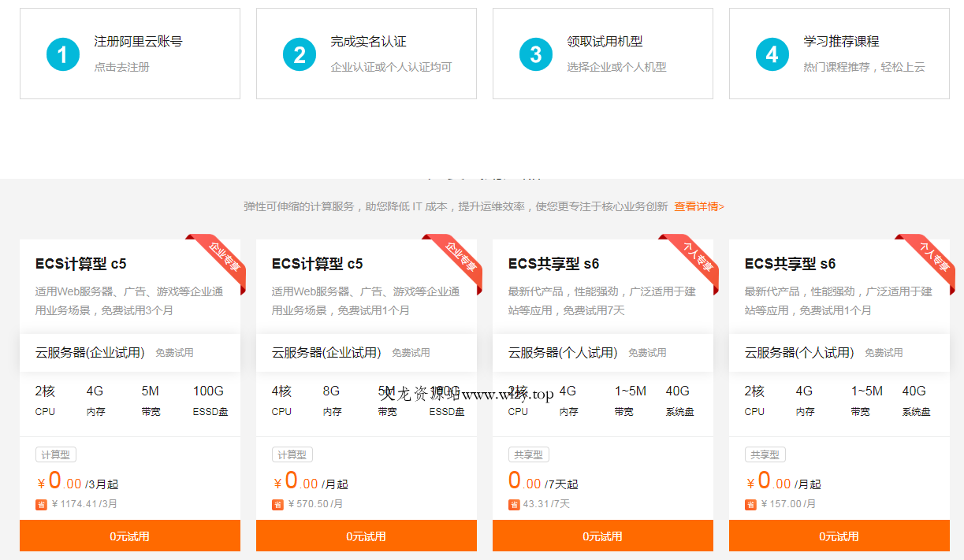The width and height of the screenshot is (964, 560).
Task: Click the step 1 circle for 注册阿里云账号
Action: 63,54
